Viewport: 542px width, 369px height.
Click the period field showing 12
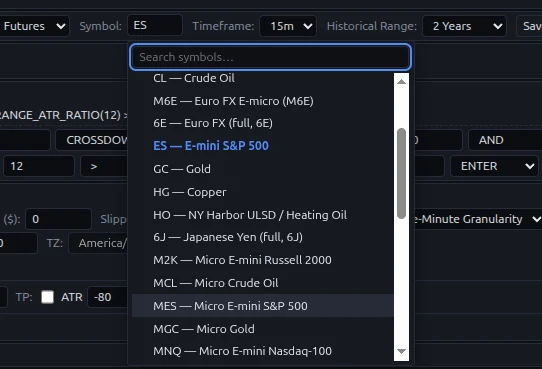(39, 166)
